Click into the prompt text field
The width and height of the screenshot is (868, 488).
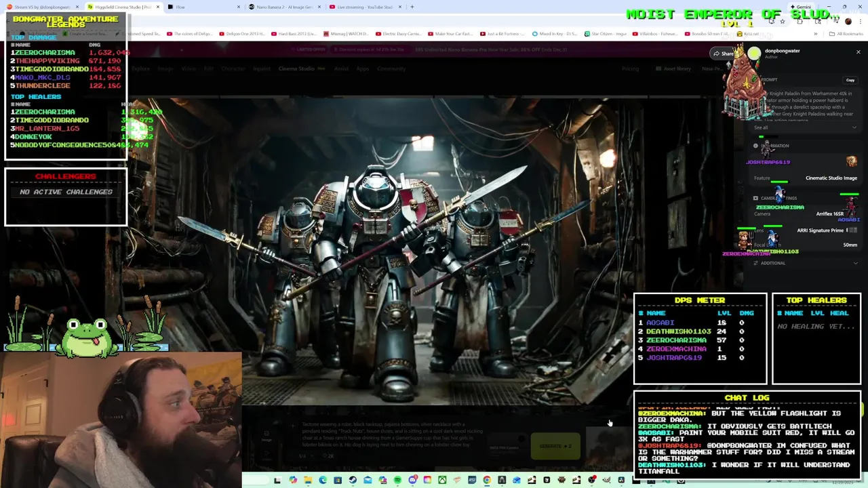coord(392,434)
